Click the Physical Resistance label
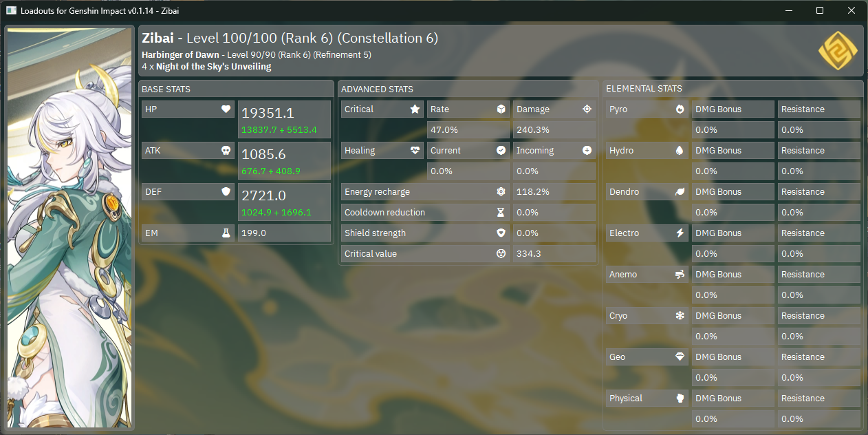The width and height of the screenshot is (868, 435). click(x=818, y=399)
